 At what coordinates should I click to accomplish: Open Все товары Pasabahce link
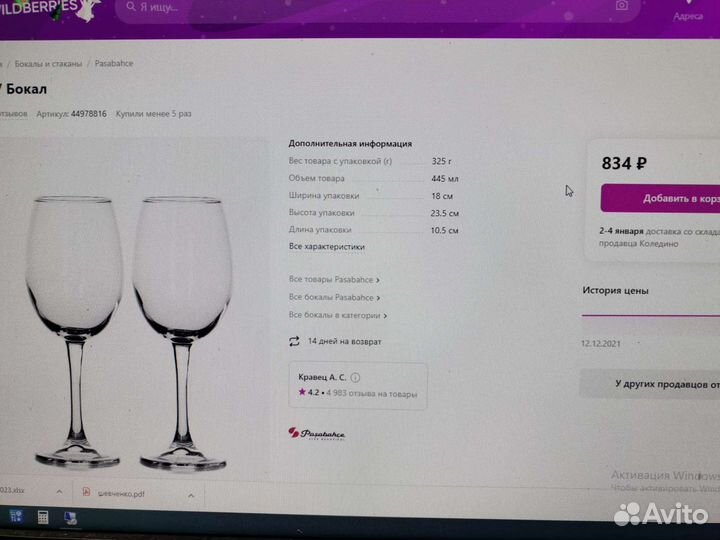point(334,279)
